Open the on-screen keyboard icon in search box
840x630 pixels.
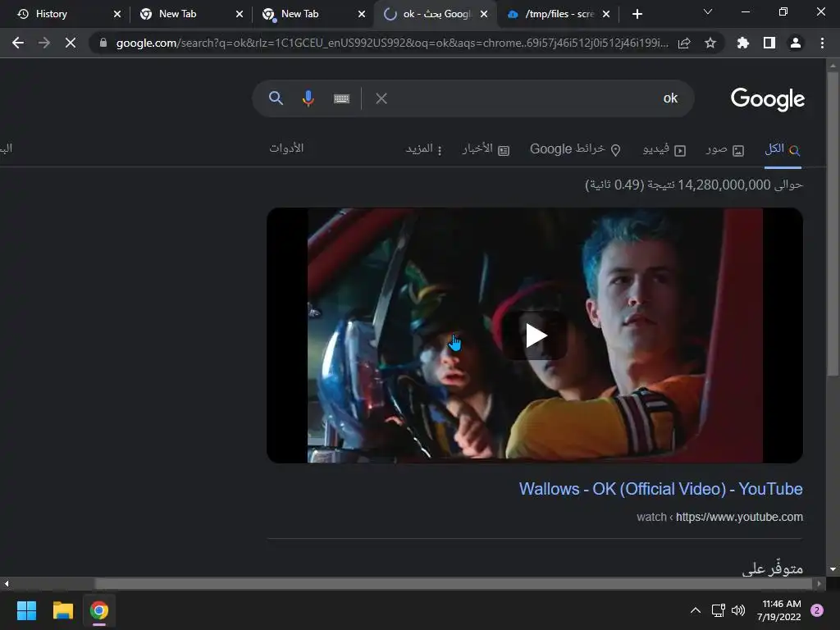coord(341,98)
